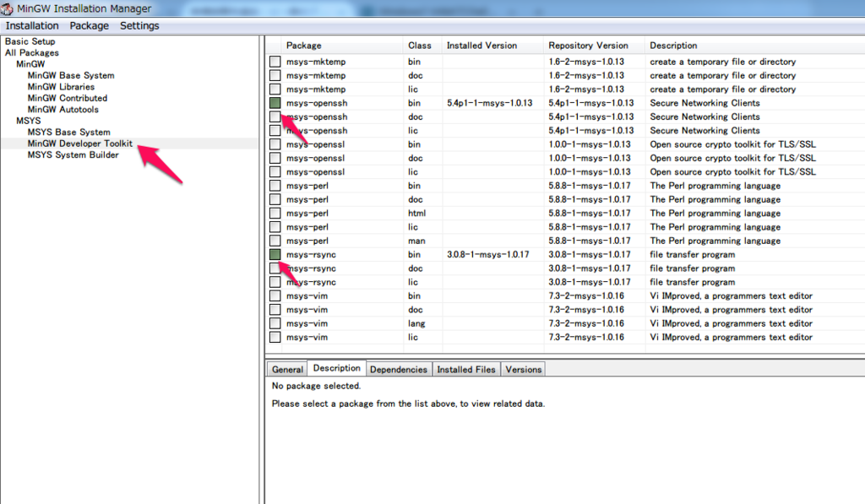Select MinGW Base System
865x504 pixels.
pos(71,75)
